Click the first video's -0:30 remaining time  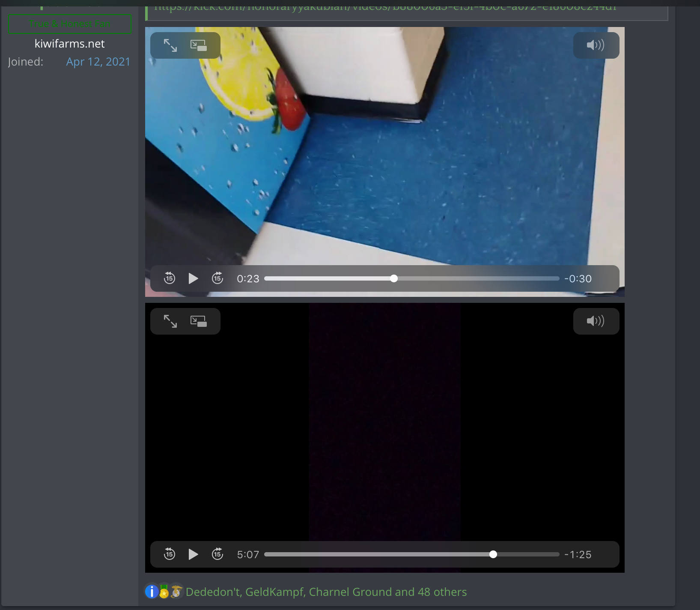click(578, 279)
